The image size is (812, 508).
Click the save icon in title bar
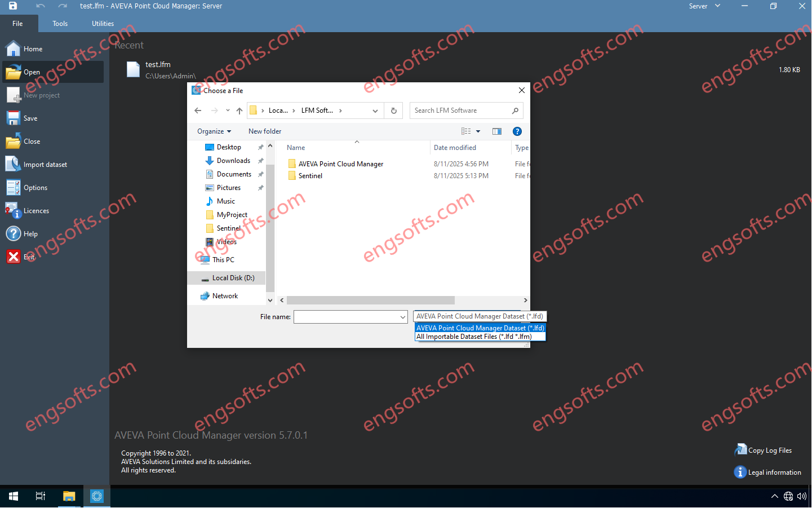13,6
